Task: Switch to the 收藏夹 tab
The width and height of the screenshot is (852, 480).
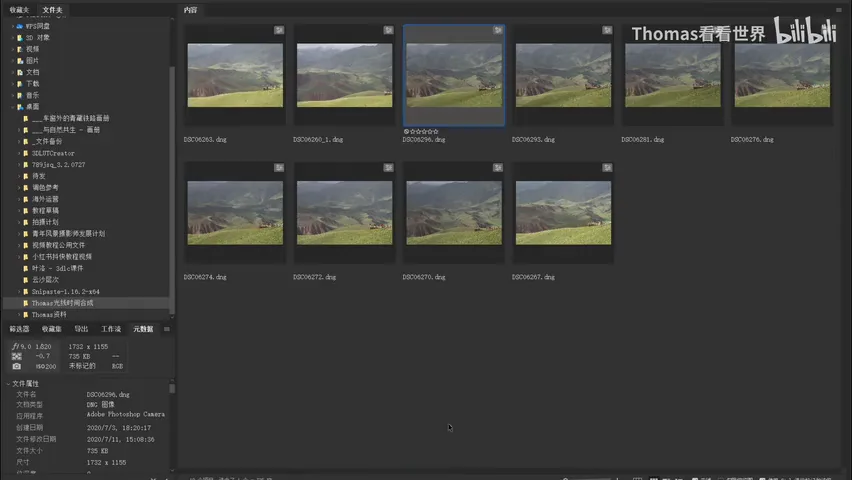Action: click(19, 10)
